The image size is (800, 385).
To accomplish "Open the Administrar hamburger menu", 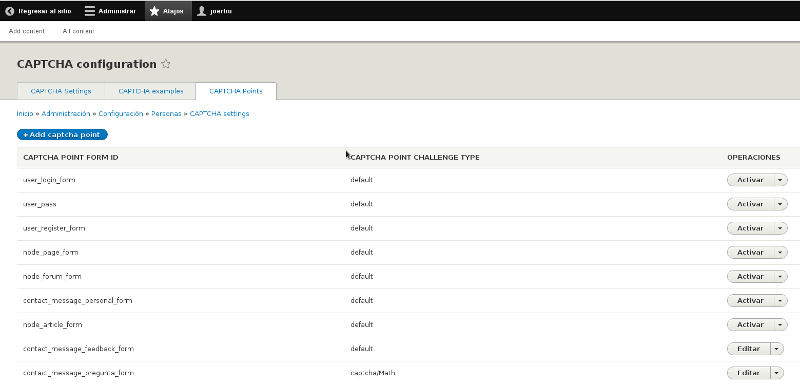I will coord(110,11).
